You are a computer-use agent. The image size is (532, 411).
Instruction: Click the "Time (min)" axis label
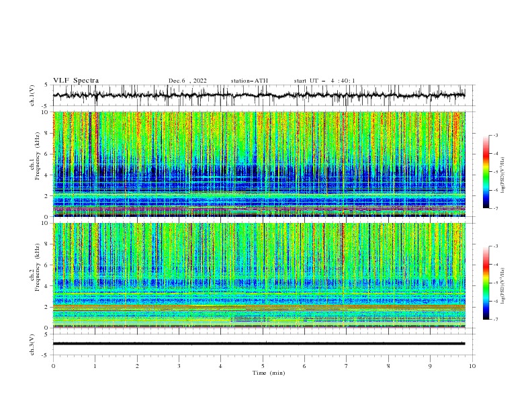[x=269, y=373]
